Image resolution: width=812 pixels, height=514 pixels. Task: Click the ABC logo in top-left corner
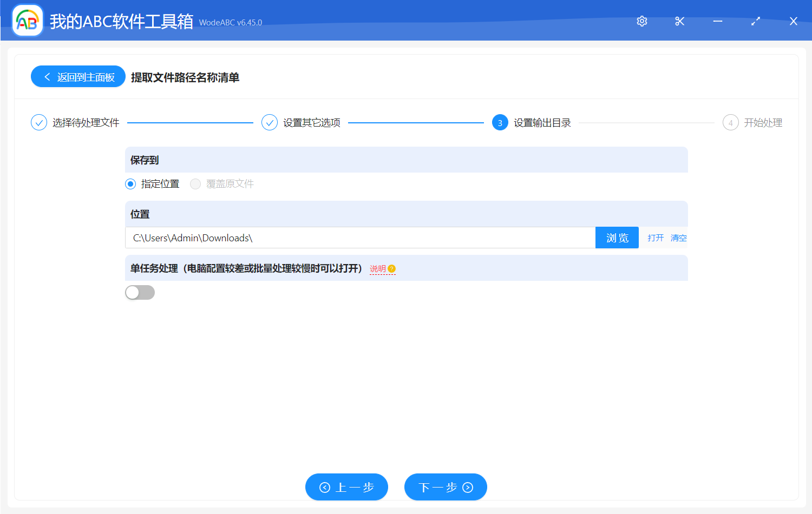(x=27, y=21)
